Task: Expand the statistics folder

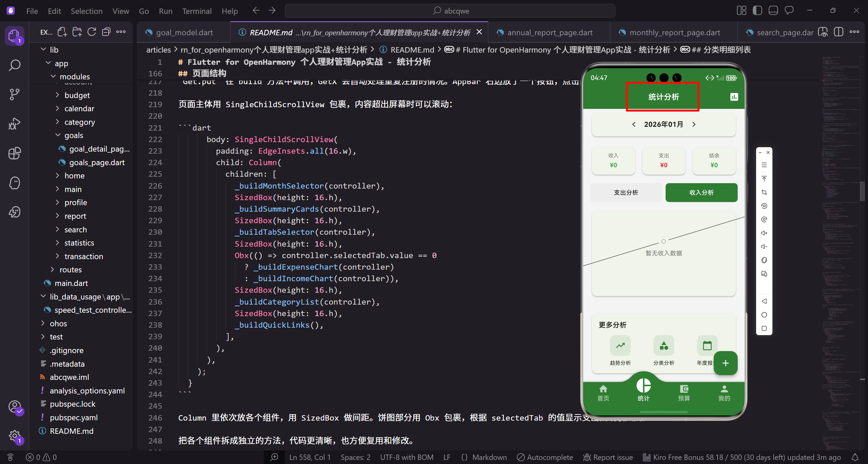Action: pos(79,243)
